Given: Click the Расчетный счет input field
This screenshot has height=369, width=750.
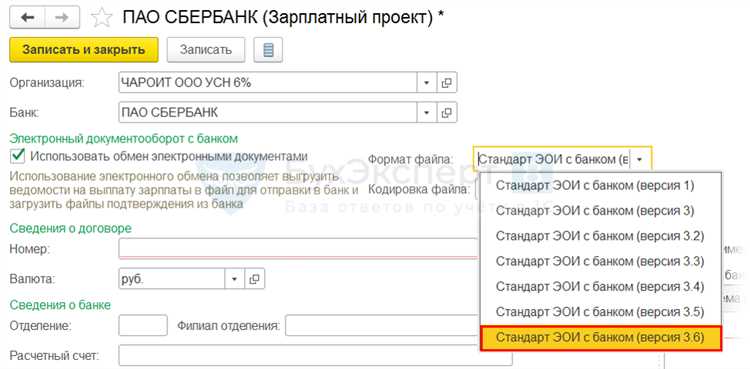Looking at the screenshot, I should [x=316, y=356].
